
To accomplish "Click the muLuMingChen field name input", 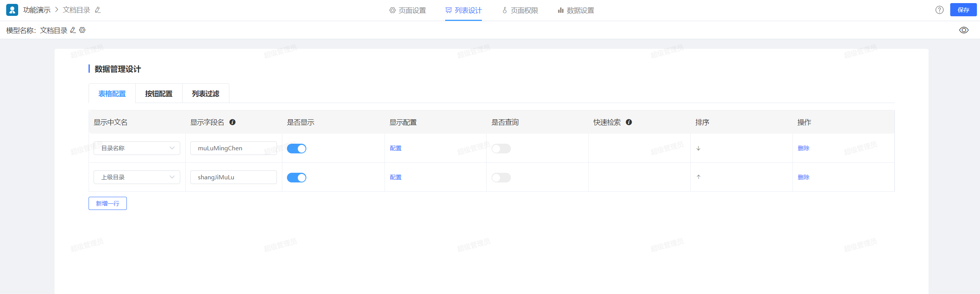I will [234, 148].
